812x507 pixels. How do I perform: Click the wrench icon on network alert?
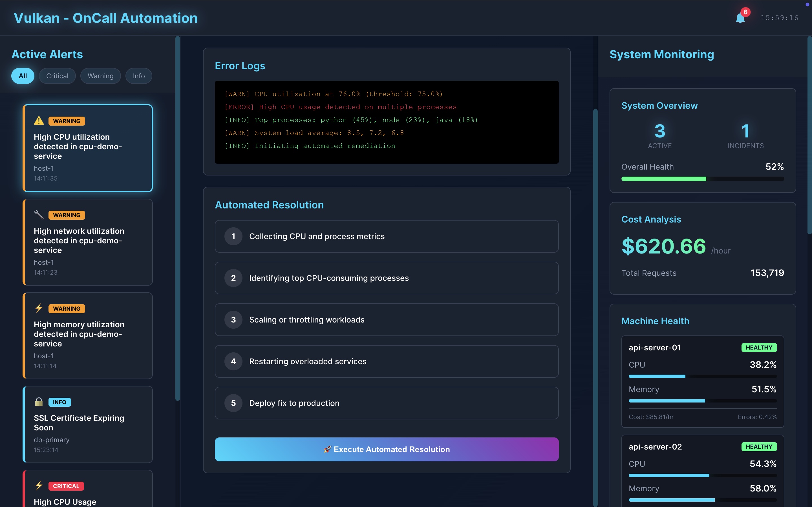[x=39, y=215]
